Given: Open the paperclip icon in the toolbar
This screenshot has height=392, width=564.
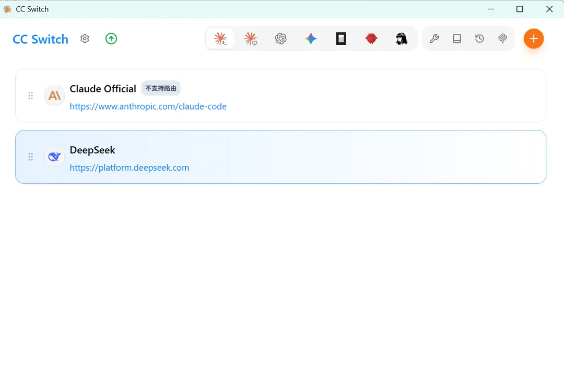Looking at the screenshot, I should tap(502, 39).
